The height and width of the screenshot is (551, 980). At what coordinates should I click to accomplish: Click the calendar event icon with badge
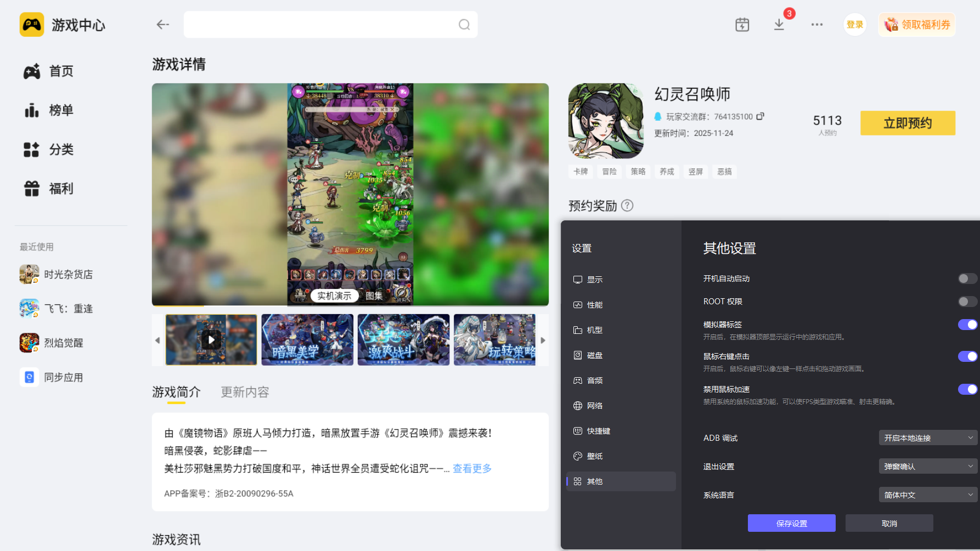click(742, 25)
